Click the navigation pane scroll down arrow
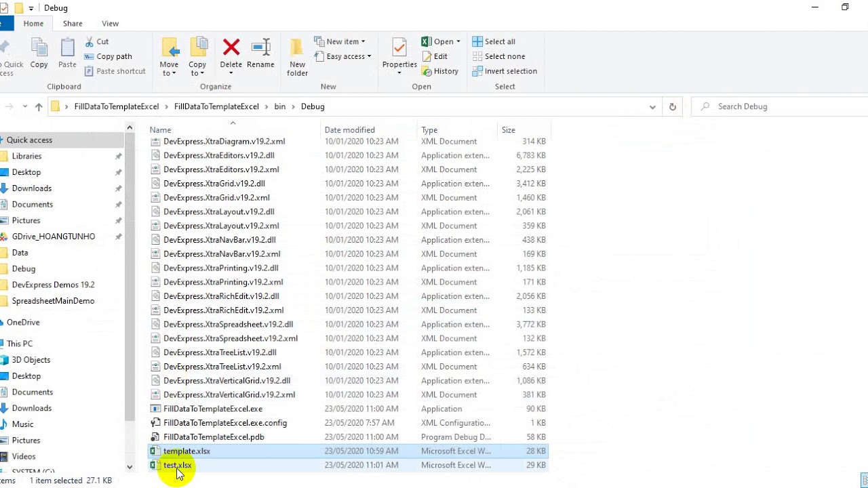Screen dimensions: 868x488 (x=130, y=466)
